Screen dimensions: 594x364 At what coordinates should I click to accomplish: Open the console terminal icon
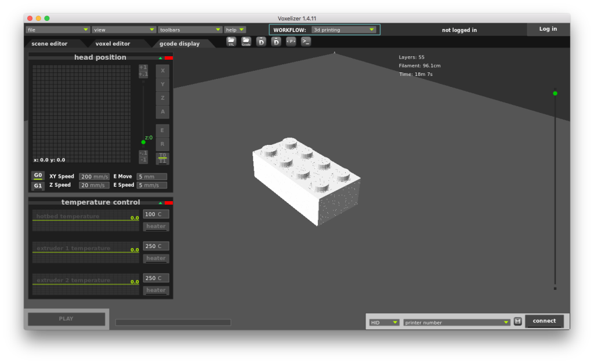[306, 42]
